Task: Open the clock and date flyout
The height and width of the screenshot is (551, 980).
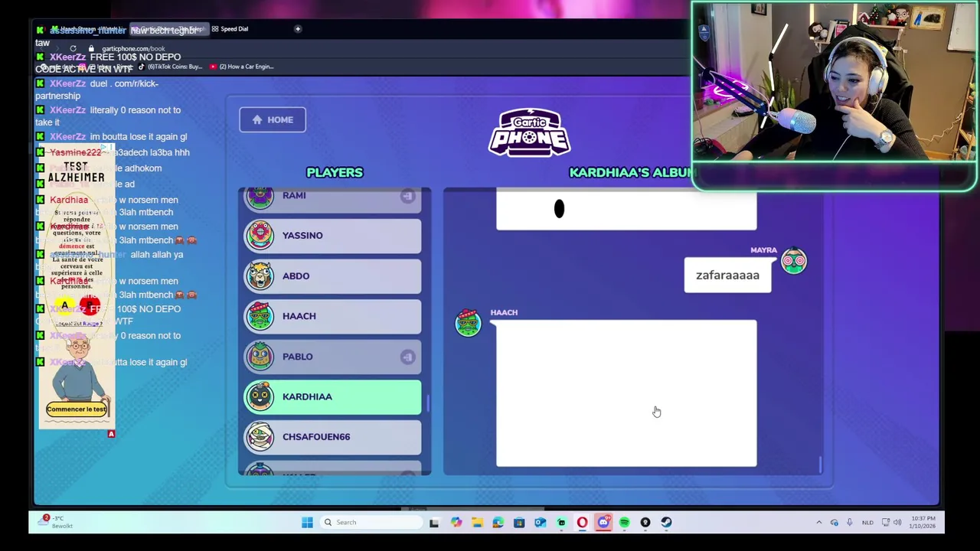Action: pos(923,523)
